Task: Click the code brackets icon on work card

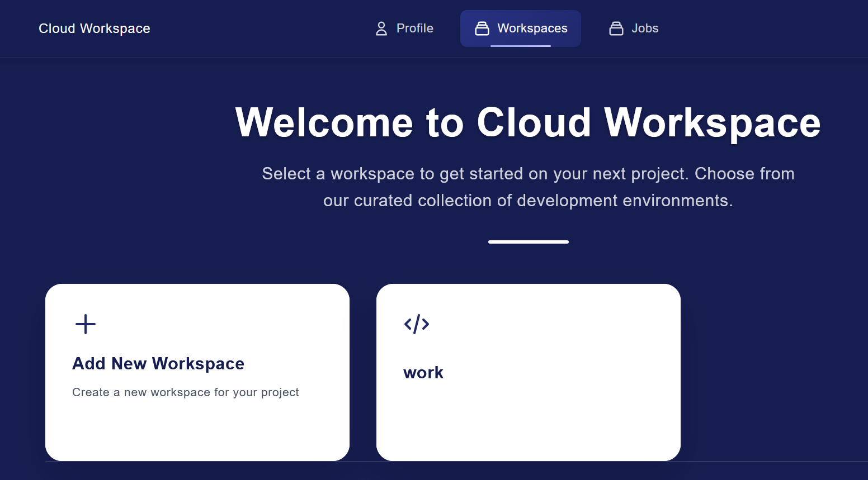Action: pos(417,324)
